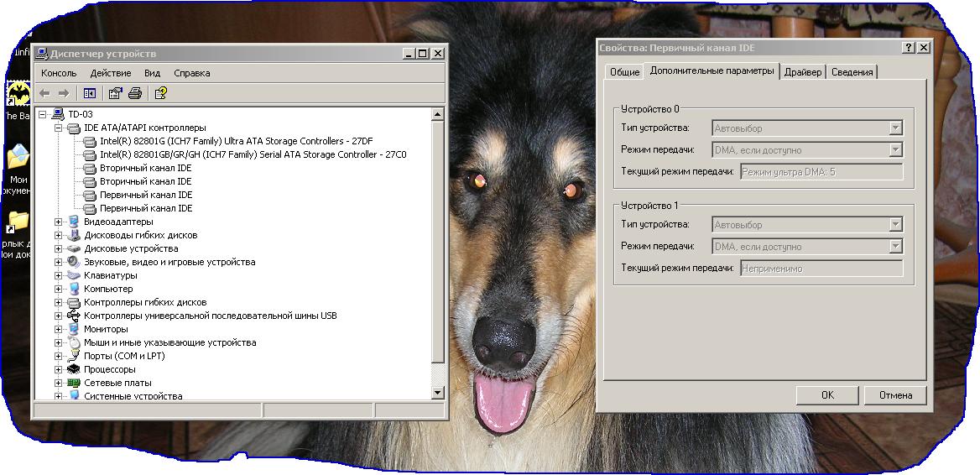The image size is (980, 475).
Task: Click the help icon in Device Manager toolbar
Action: pyautogui.click(x=160, y=93)
